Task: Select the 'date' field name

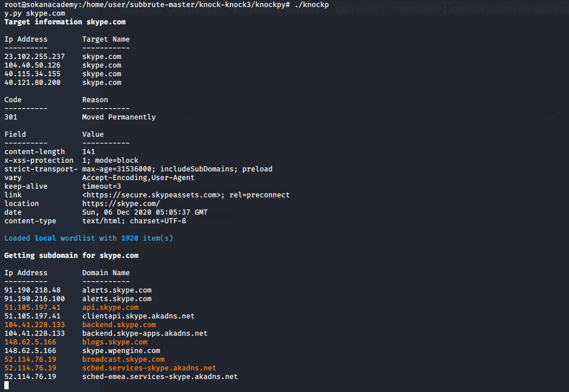Action: pyautogui.click(x=13, y=212)
